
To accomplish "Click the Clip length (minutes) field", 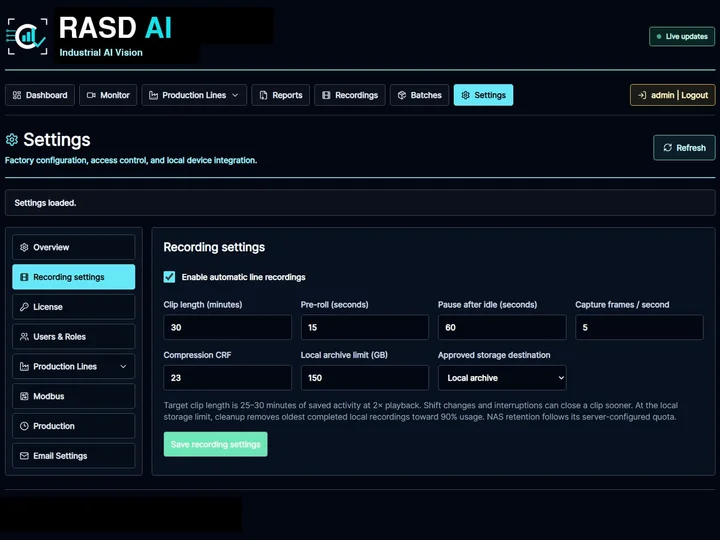I will (x=227, y=327).
